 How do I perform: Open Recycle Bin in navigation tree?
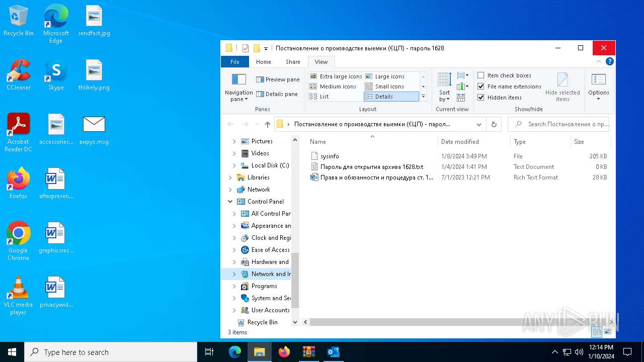pos(262,322)
